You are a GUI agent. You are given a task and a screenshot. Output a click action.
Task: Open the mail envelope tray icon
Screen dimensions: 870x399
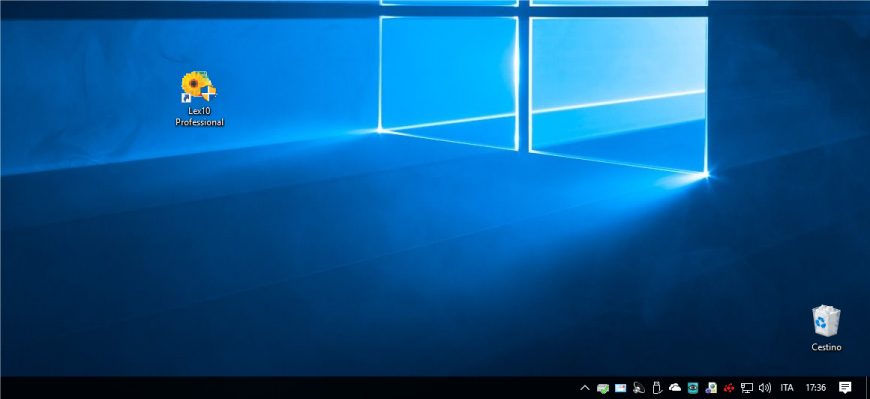tap(620, 388)
